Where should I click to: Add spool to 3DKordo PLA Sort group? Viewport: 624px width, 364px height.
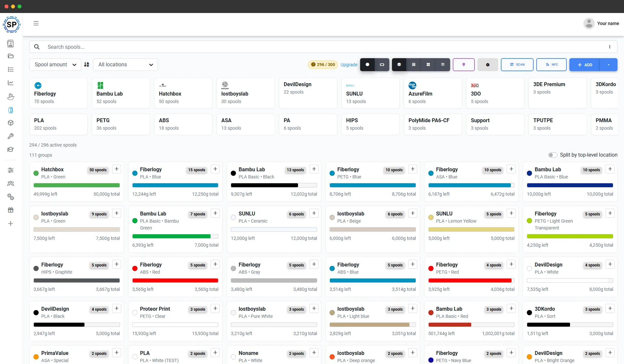click(x=610, y=308)
